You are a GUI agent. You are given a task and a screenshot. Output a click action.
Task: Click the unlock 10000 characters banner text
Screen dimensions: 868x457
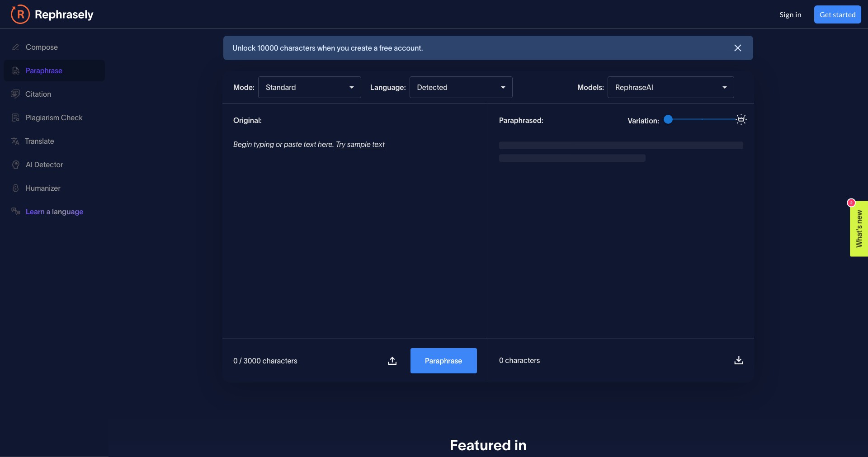coord(328,48)
